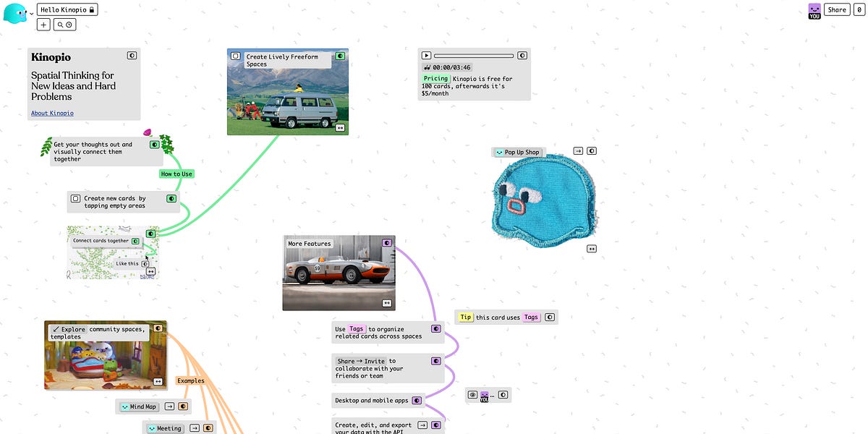
Task: Click resize handle on the race car image
Action: click(x=387, y=303)
